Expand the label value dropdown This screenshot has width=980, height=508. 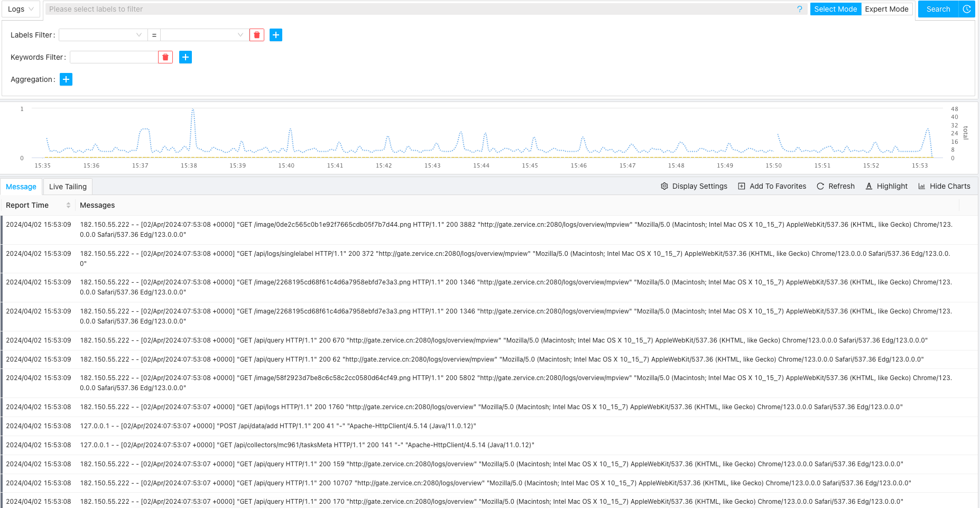tap(204, 35)
